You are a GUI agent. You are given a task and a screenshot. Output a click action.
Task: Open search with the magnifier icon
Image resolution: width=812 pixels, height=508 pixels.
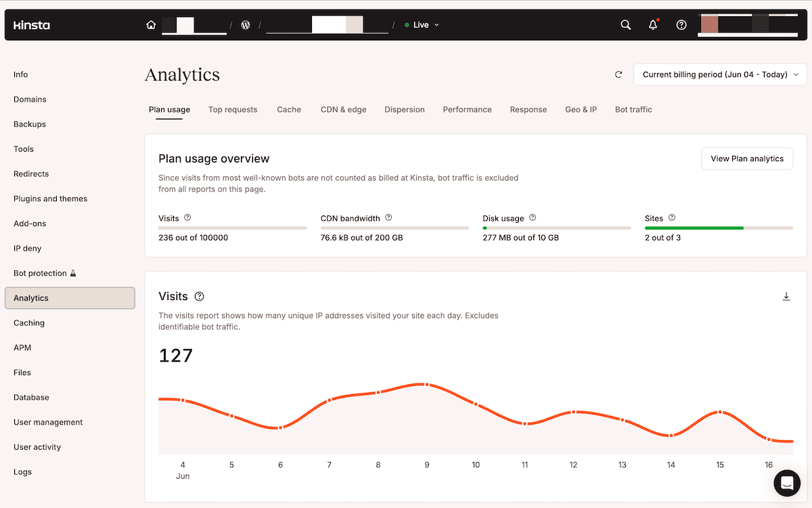(x=626, y=25)
